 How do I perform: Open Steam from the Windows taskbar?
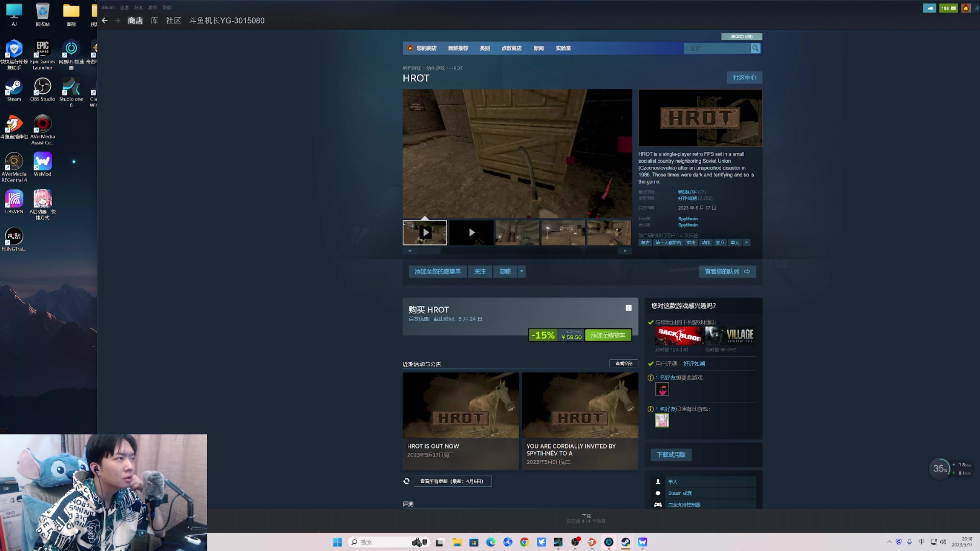(x=626, y=542)
